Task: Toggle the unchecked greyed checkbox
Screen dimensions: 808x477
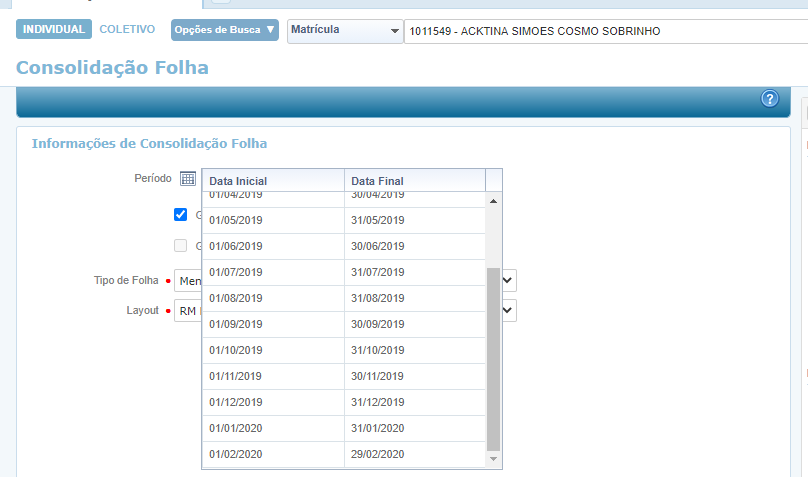Action: tap(181, 245)
